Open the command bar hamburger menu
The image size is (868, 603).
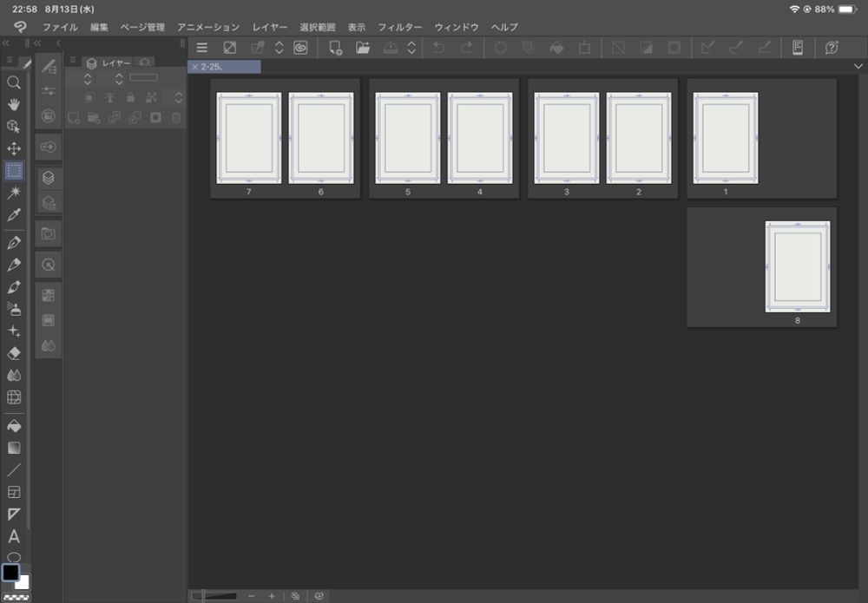(x=202, y=48)
